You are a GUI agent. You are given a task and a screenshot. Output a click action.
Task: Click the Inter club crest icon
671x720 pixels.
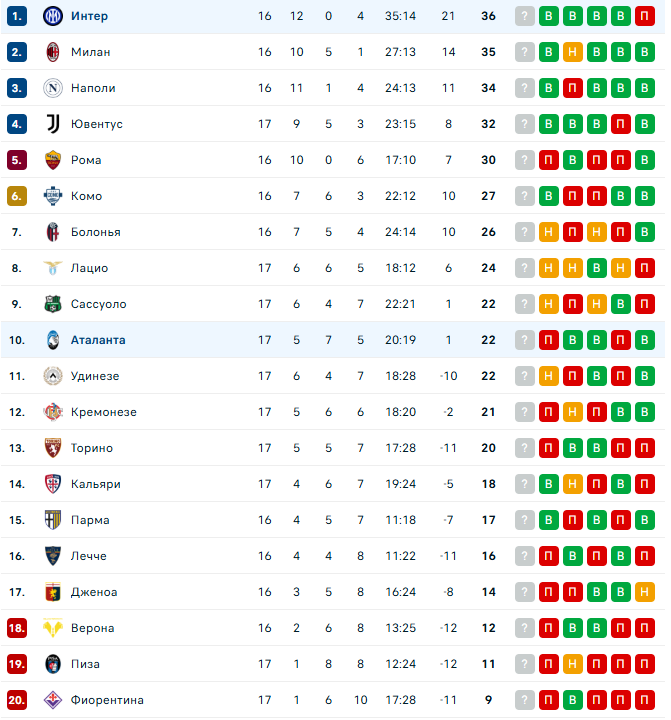(53, 16)
